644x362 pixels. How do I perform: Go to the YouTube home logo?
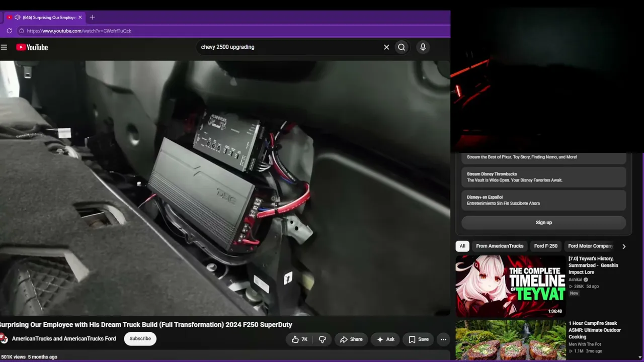click(32, 47)
